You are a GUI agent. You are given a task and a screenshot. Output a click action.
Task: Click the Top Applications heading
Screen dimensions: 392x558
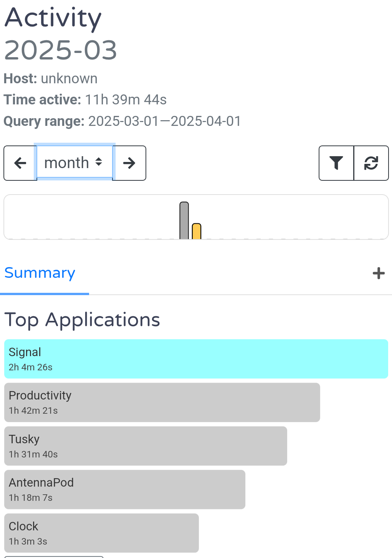pos(82,320)
